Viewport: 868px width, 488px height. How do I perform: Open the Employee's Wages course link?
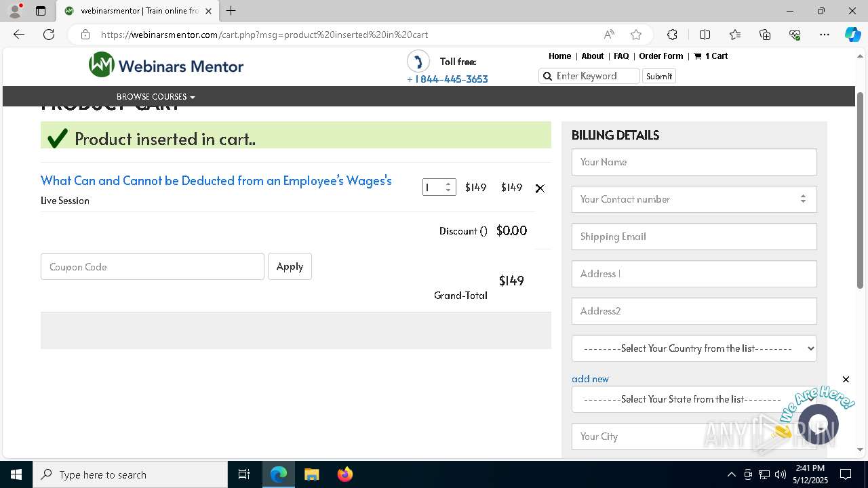[216, 181]
